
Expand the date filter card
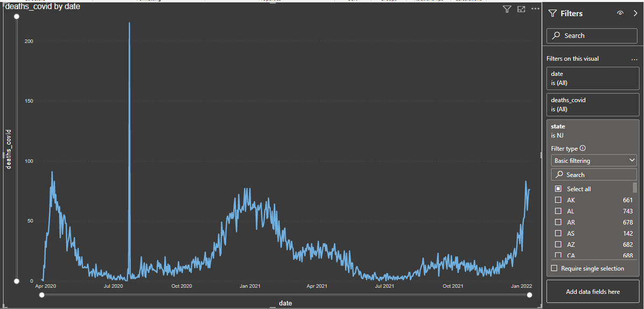click(593, 78)
